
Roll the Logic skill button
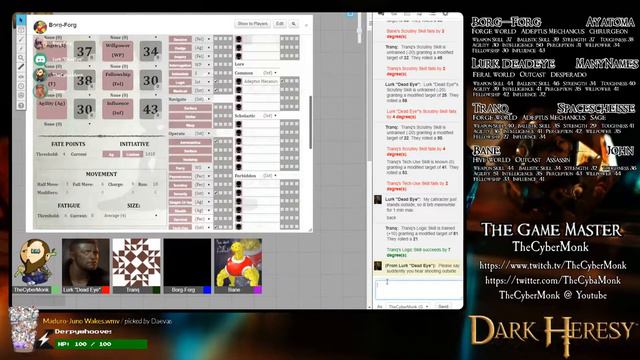click(x=180, y=82)
